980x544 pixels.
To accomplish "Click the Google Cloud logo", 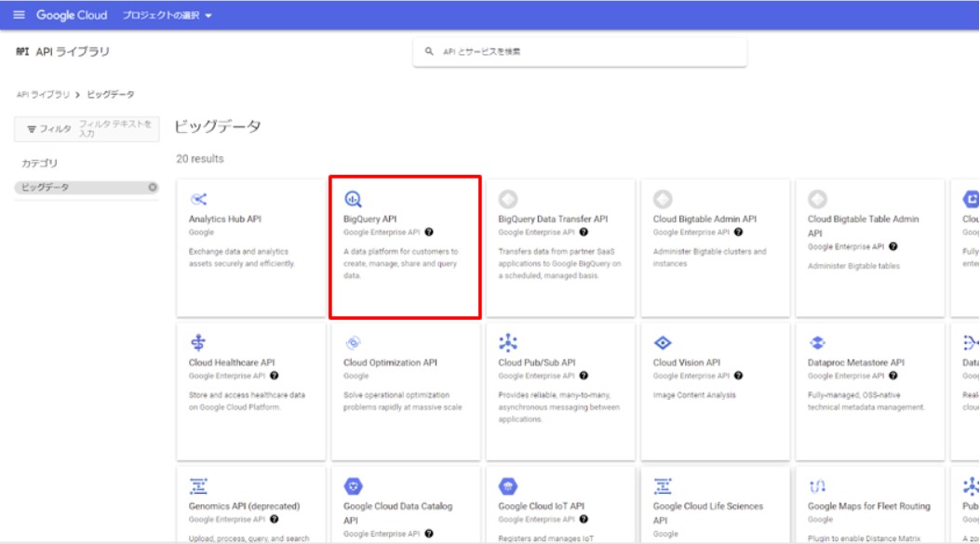I will 72,15.
